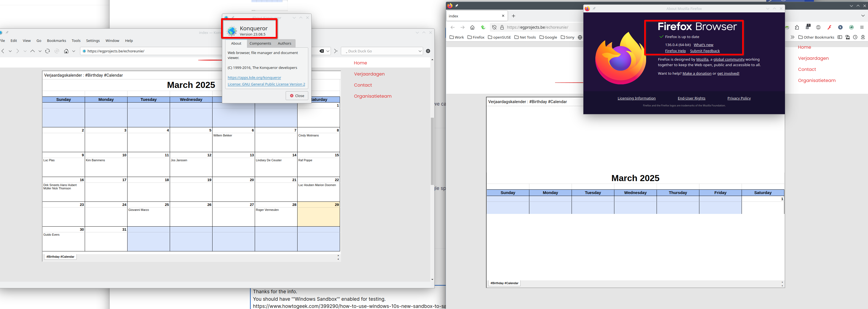Viewport: 868px width, 309px height.
Task: Click Firefox back arrow button
Action: 453,28
